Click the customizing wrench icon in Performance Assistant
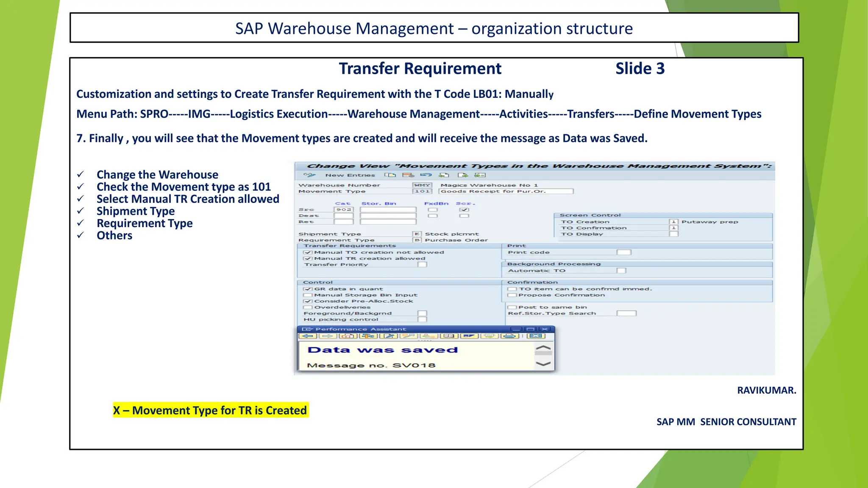 point(409,336)
